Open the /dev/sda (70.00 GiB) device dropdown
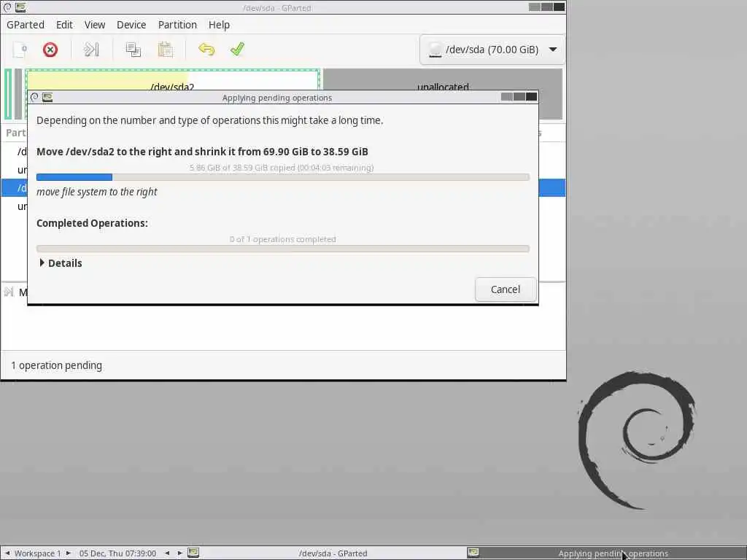747x560 pixels. pos(492,50)
